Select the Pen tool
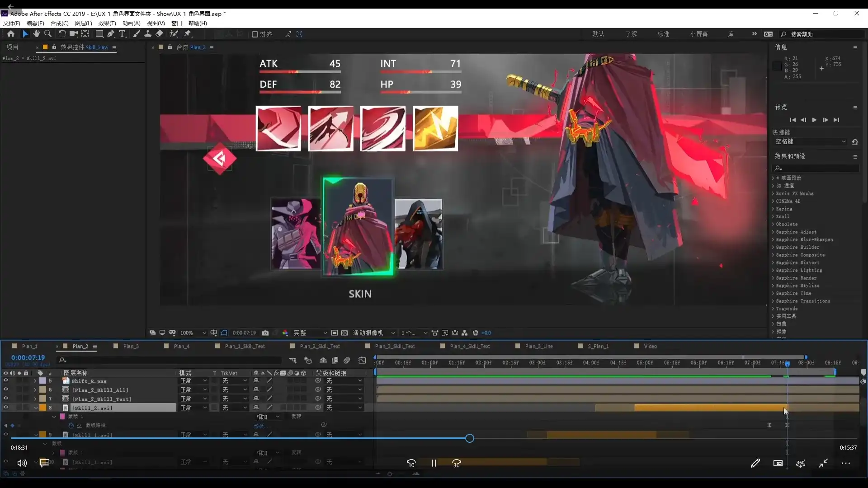The height and width of the screenshot is (488, 868). (x=111, y=34)
